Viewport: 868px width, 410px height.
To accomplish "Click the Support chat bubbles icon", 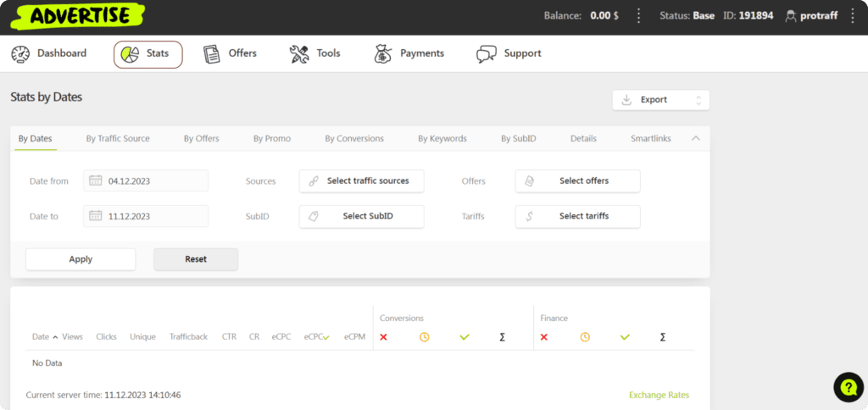I will pyautogui.click(x=487, y=54).
